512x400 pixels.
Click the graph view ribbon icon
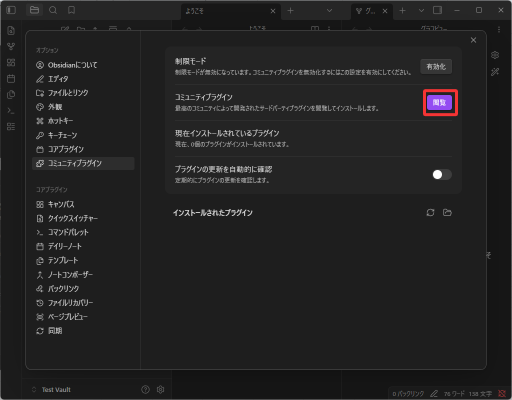pos(11,47)
